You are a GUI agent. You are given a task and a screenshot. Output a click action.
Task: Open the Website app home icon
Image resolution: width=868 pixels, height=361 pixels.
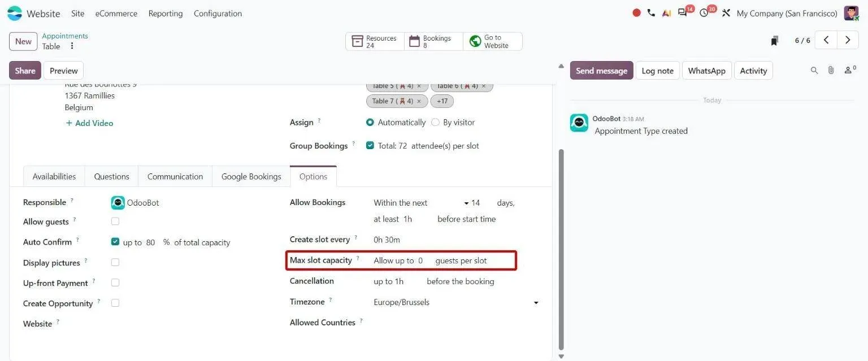[x=15, y=13]
